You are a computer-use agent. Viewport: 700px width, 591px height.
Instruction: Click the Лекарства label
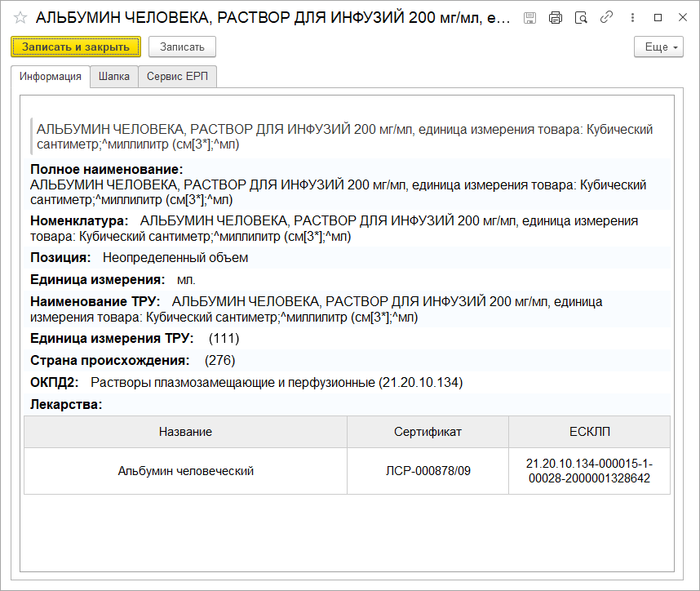66,405
